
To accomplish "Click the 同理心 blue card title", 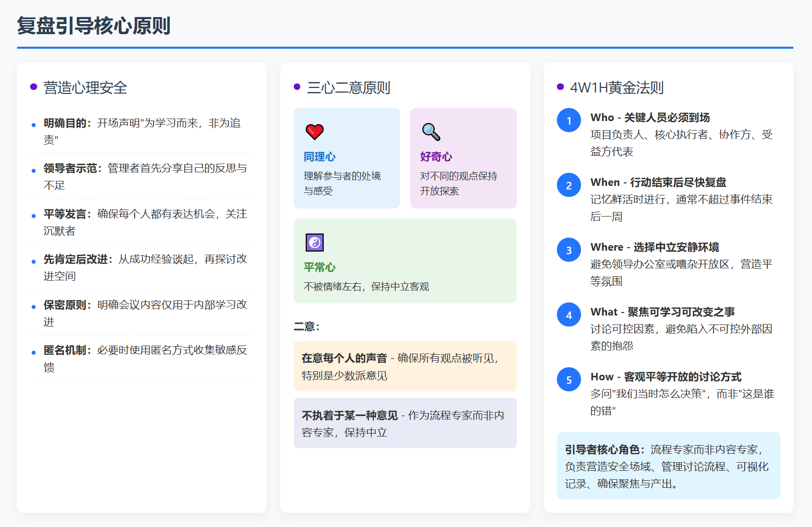I will click(319, 157).
